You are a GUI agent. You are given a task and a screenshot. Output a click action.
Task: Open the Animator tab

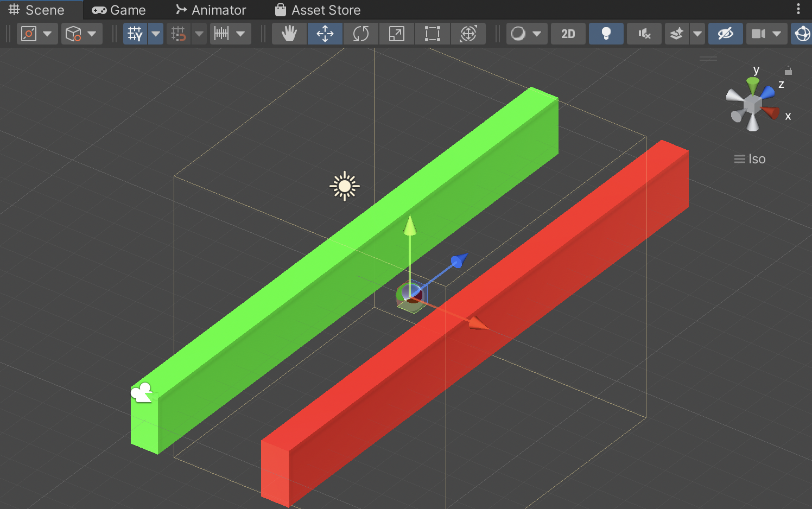pyautogui.click(x=211, y=10)
